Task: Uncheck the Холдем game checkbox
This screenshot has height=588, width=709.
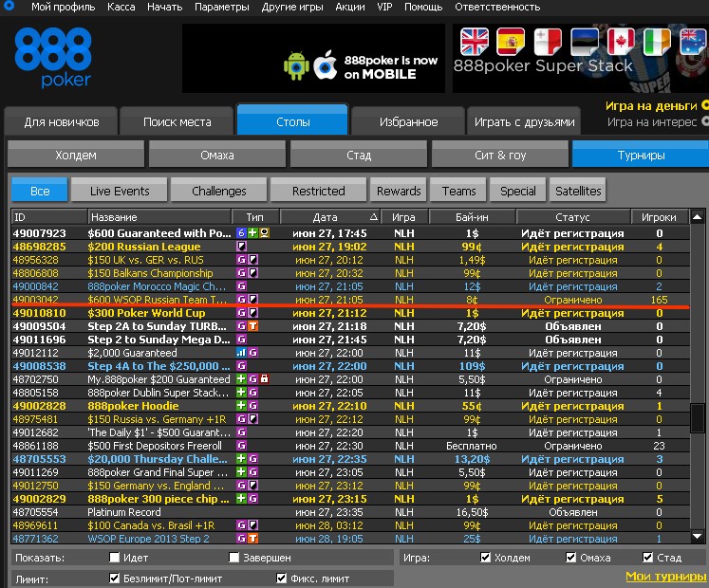Action: [485, 558]
